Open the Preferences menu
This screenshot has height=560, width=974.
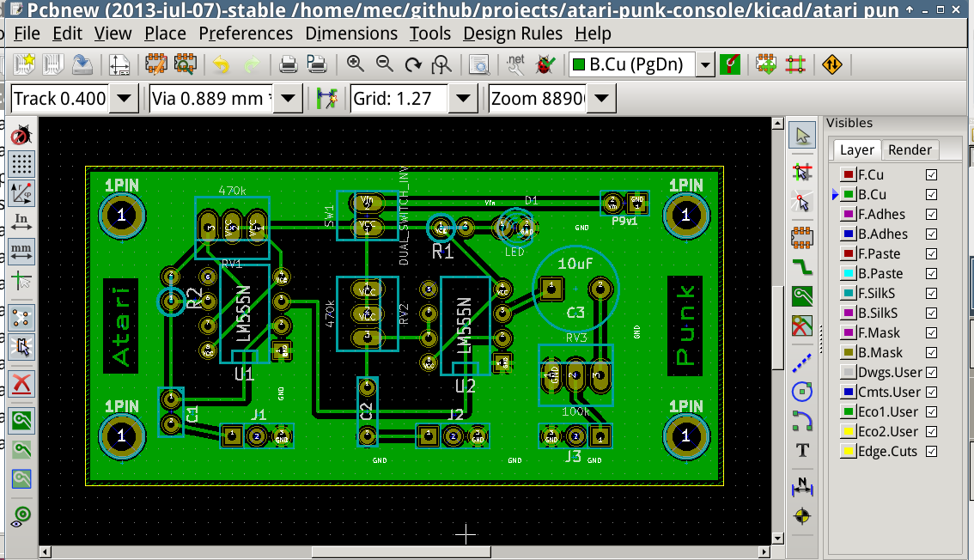246,33
